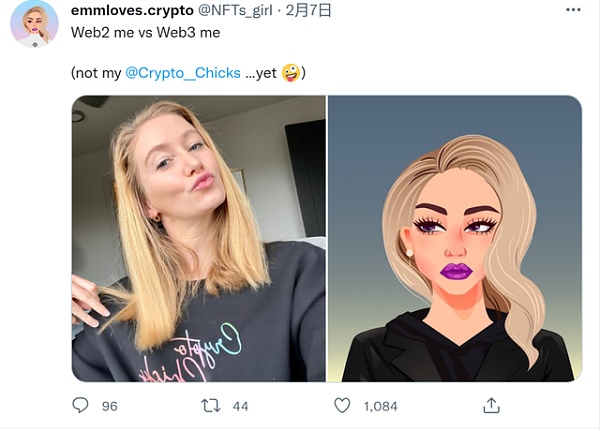Click the 96 replies count
600x431 pixels.
pyautogui.click(x=110, y=406)
